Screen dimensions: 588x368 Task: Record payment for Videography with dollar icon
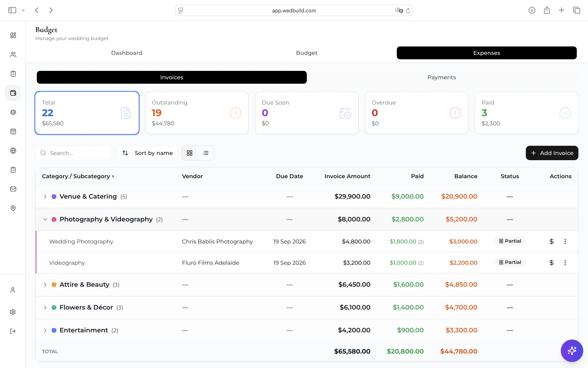[552, 263]
